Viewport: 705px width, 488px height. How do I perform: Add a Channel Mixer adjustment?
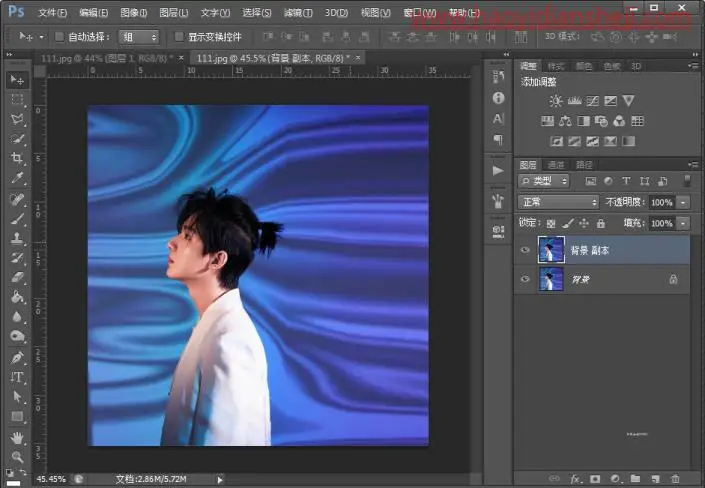(619, 121)
